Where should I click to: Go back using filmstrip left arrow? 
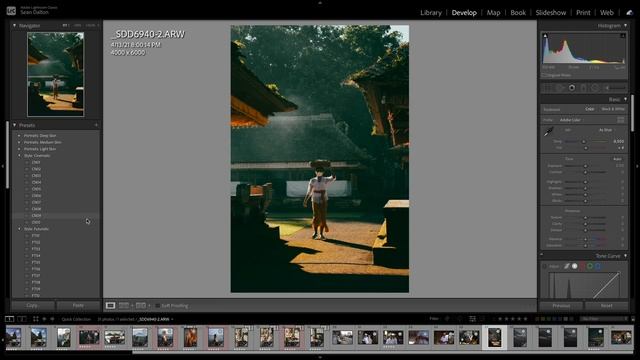(44, 319)
